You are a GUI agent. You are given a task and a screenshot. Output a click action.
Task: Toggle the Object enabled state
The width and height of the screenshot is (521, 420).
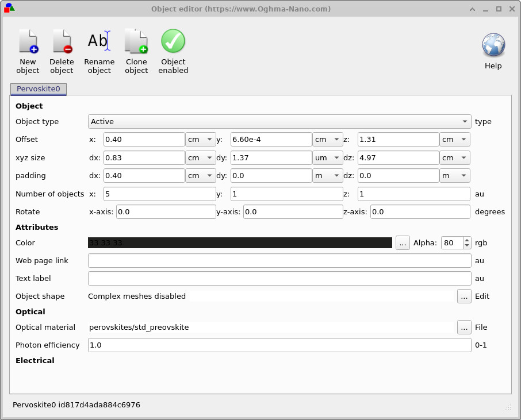click(x=173, y=51)
